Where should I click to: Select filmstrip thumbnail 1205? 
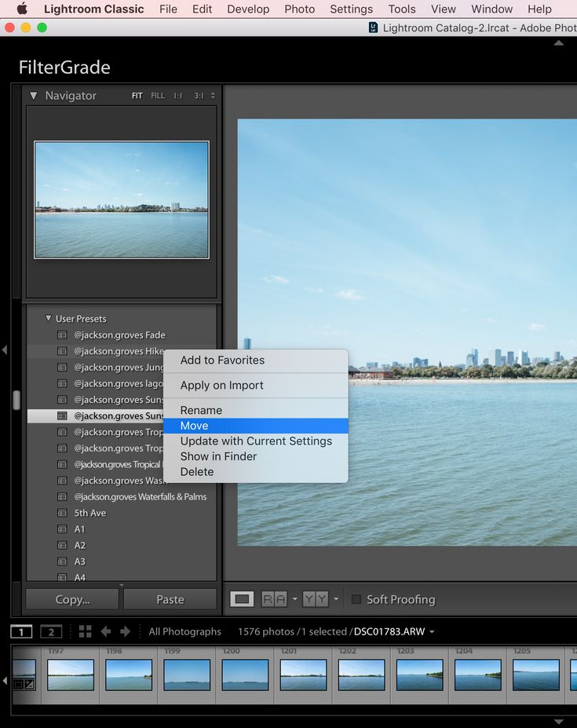[x=536, y=675]
